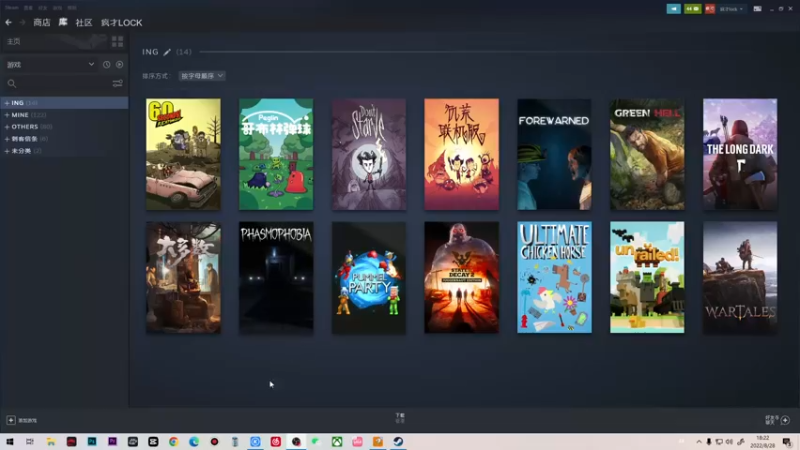Open the 游戏 filter dropdown

(51, 65)
